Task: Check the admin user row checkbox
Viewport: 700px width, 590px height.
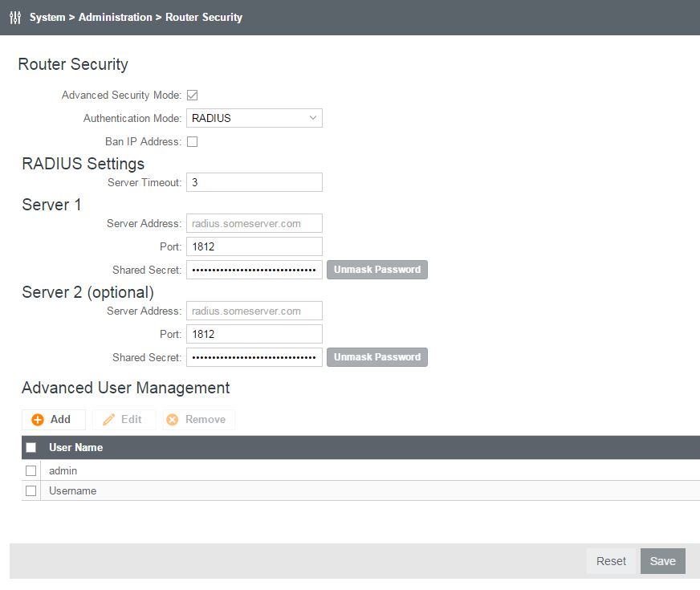Action: [31, 471]
